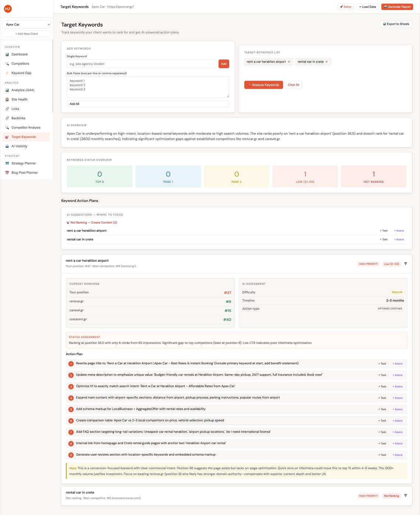Add task for 'Rewrite page title' step
Image resolution: width=420 pixels, height=515 pixels.
382,364
